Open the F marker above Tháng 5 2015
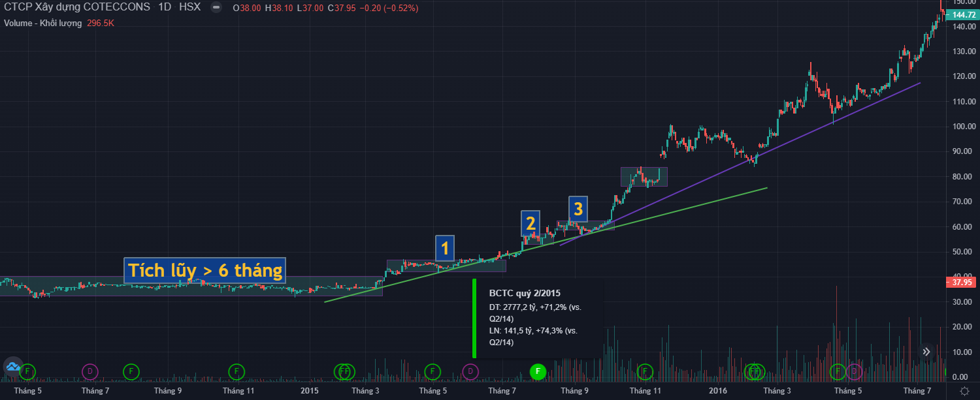 click(x=431, y=371)
